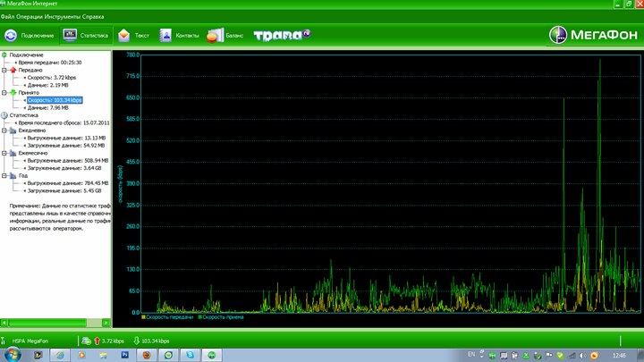644x362 pixels.
Task: Collapse the Передано tree node
Action: click(x=4, y=71)
